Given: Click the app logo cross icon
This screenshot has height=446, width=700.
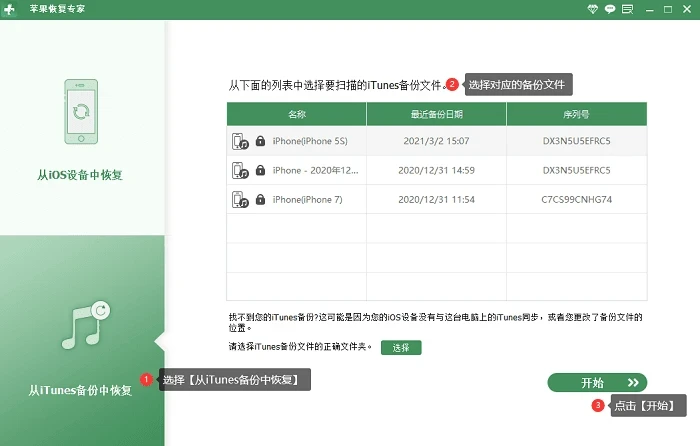Looking at the screenshot, I should [x=9, y=9].
